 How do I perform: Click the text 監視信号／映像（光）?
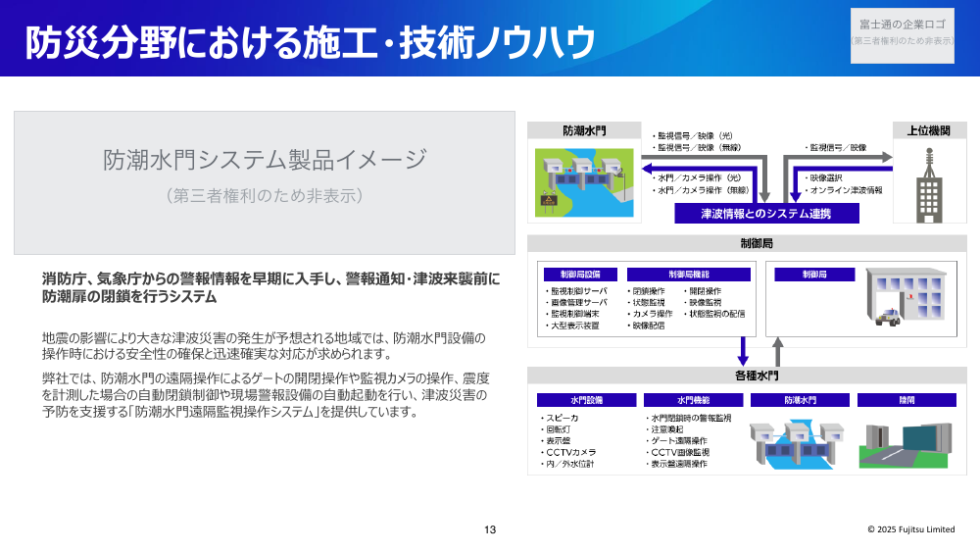tap(693, 135)
